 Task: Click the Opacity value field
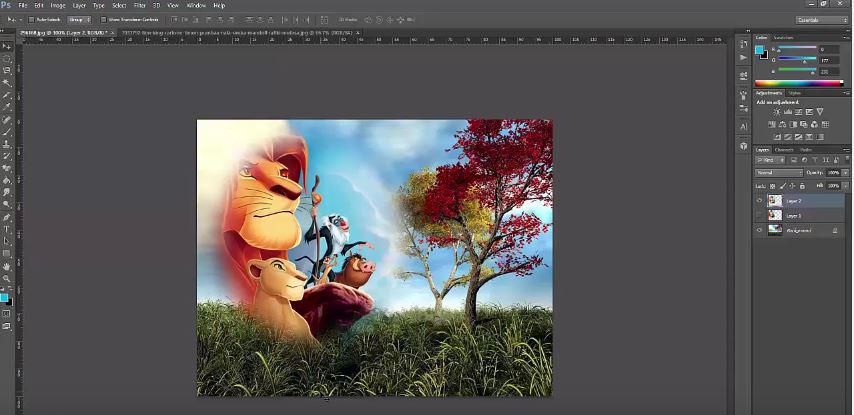tap(833, 173)
